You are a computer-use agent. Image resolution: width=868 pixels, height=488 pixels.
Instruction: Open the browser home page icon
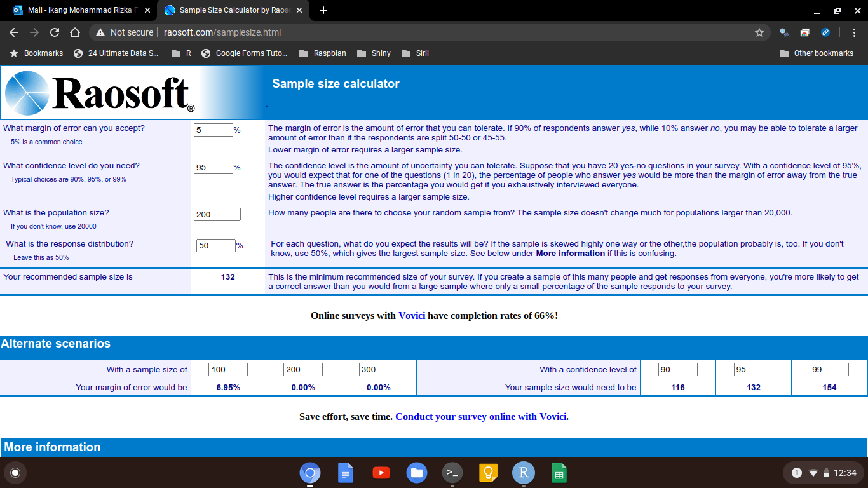click(75, 32)
